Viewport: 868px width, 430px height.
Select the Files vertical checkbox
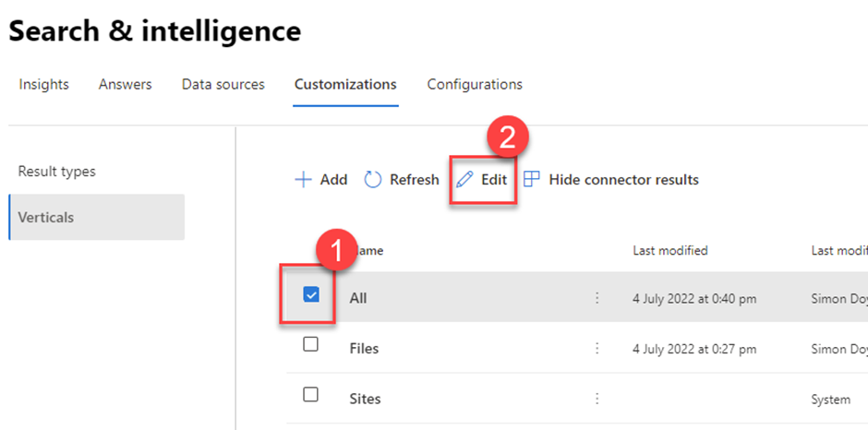pyautogui.click(x=311, y=344)
